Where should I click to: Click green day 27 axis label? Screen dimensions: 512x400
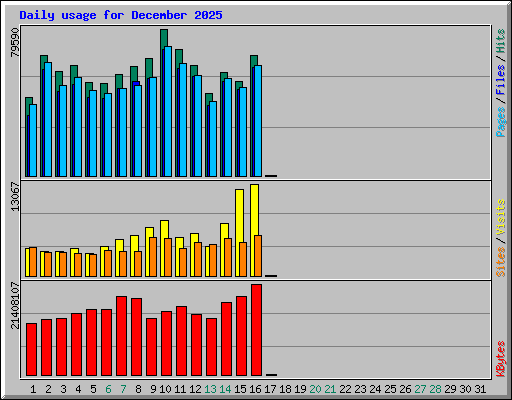coord(420,389)
